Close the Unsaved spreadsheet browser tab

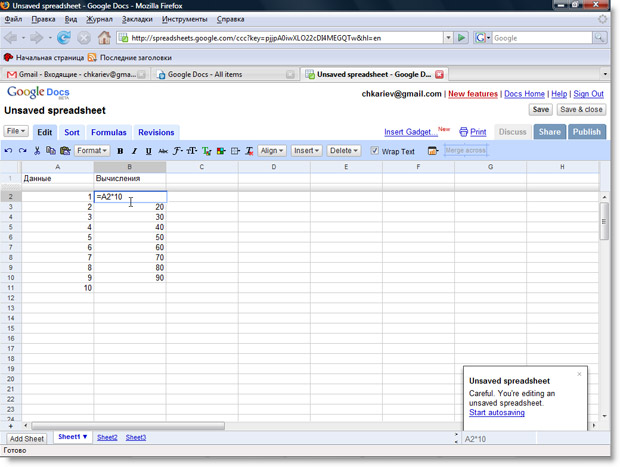tap(439, 74)
